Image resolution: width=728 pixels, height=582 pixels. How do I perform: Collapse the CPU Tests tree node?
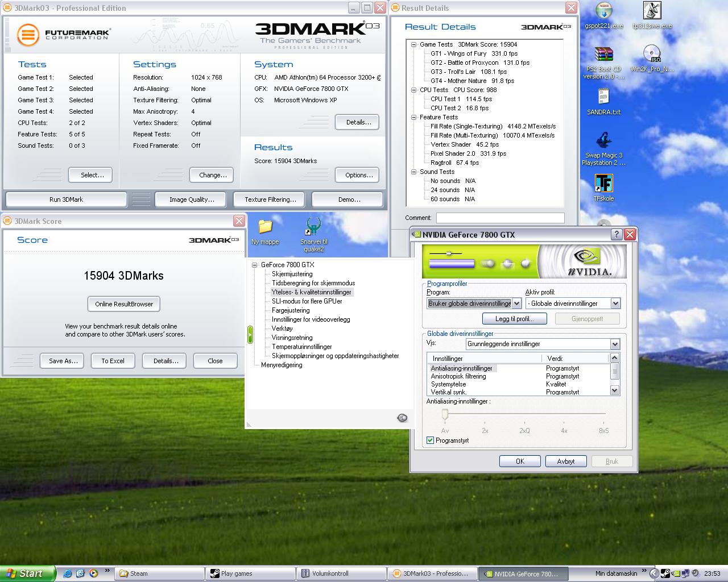pos(414,90)
